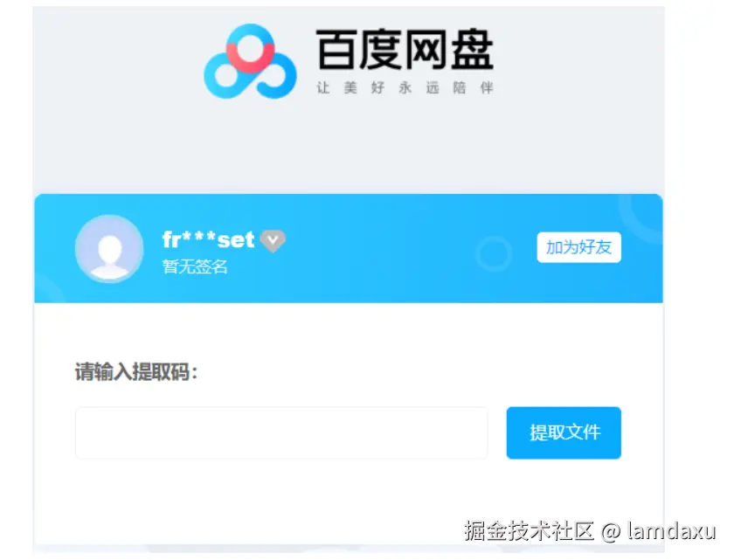Click the blue 提取文件 button

(x=564, y=432)
